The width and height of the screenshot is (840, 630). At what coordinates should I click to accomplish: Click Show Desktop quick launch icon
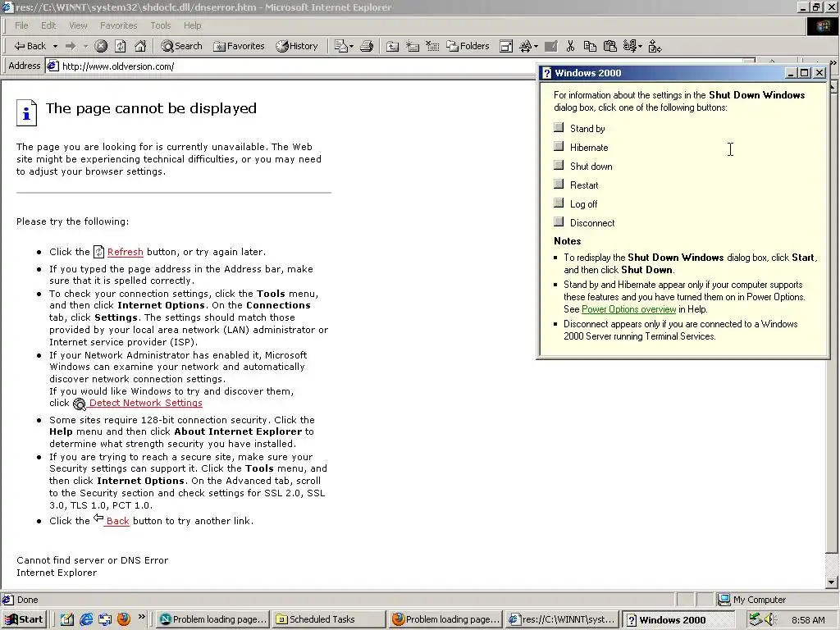click(x=67, y=619)
